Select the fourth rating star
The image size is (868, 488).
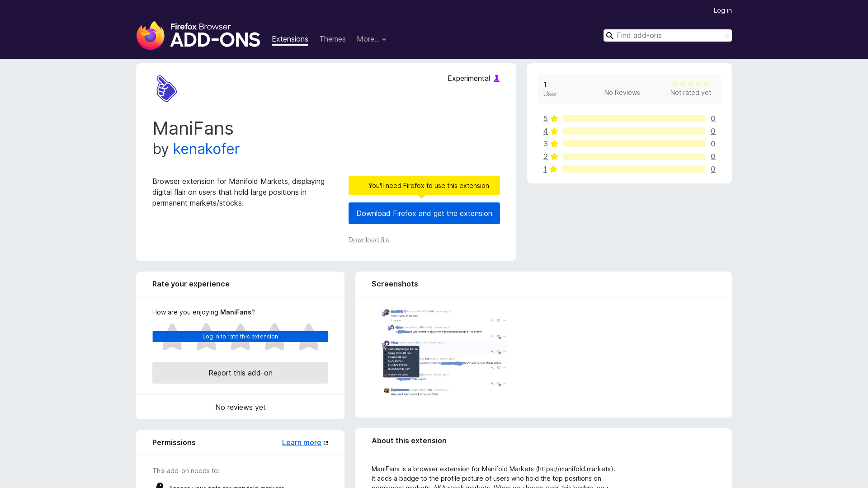coord(274,337)
